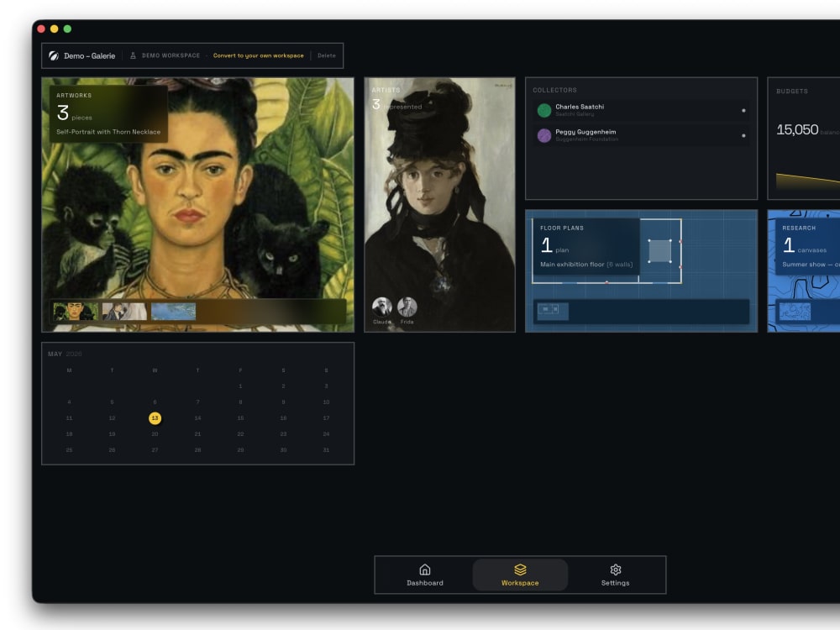Select May 25 in the calendar
Viewport: 840px width, 630px height.
69,450
